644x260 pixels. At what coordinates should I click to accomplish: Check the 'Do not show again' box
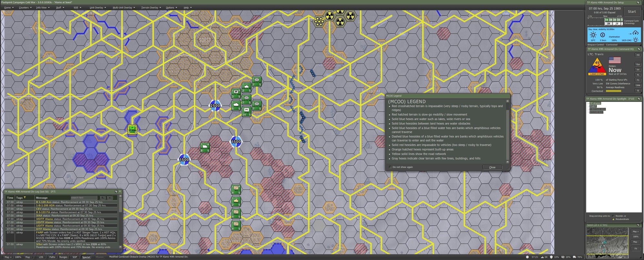click(x=390, y=167)
